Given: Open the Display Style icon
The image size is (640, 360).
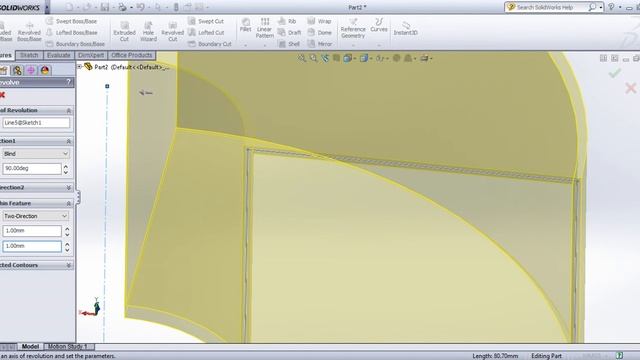Looking at the screenshot, I should (364, 58).
